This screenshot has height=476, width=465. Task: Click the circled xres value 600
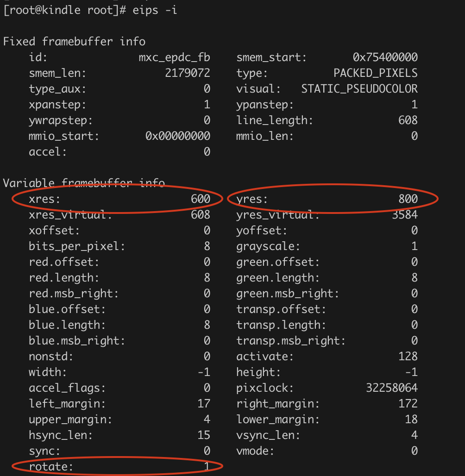[200, 199]
